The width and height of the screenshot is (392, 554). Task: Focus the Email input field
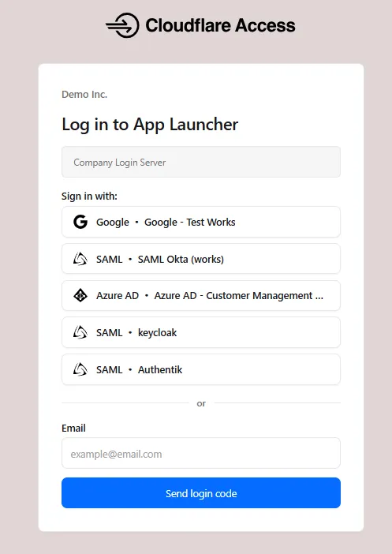pyautogui.click(x=201, y=453)
